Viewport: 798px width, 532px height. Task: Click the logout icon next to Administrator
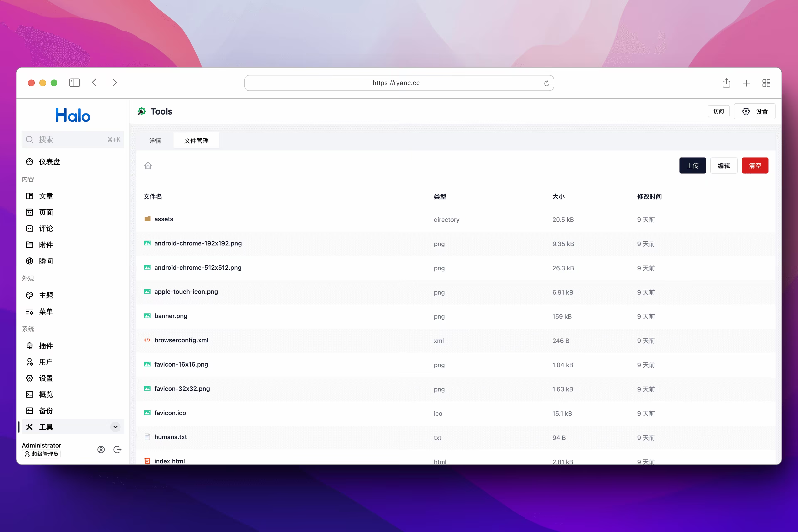[x=117, y=449]
